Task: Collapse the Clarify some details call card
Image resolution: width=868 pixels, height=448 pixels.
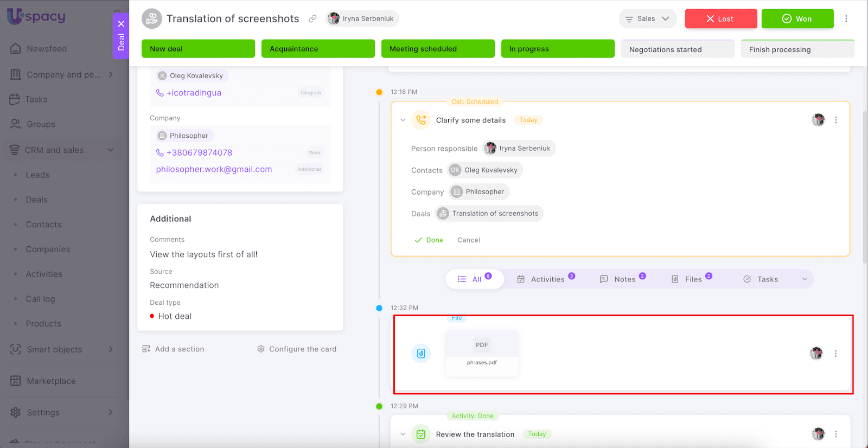Action: point(403,120)
